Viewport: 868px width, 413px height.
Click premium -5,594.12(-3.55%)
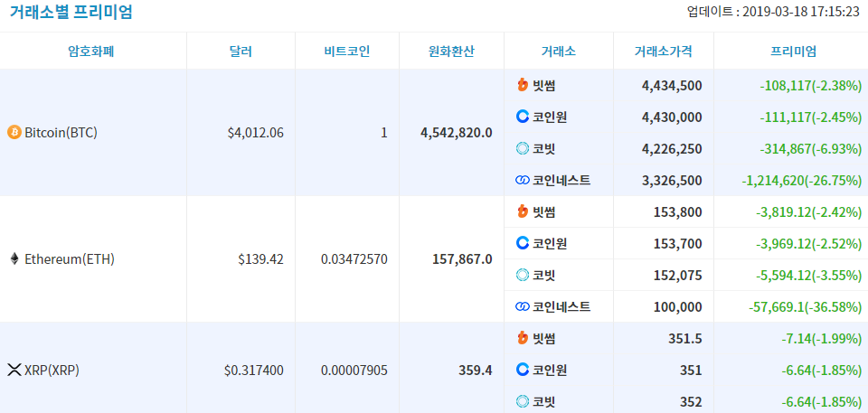[x=808, y=275]
